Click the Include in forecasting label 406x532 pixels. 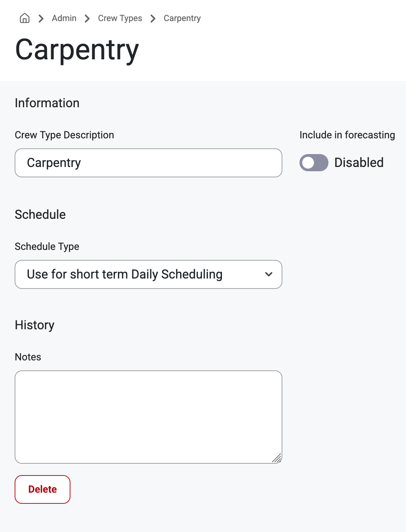[x=347, y=135]
